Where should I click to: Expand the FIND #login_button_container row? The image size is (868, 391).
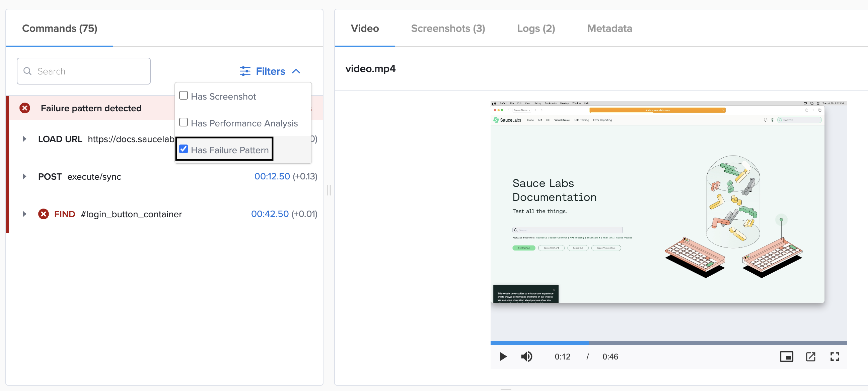(24, 214)
